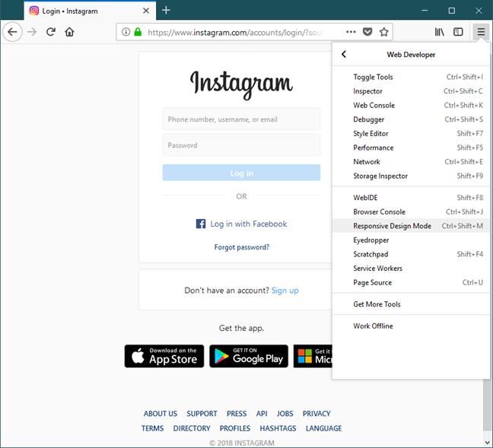Get it on Google Play badge
The height and width of the screenshot is (448, 493).
tap(249, 356)
